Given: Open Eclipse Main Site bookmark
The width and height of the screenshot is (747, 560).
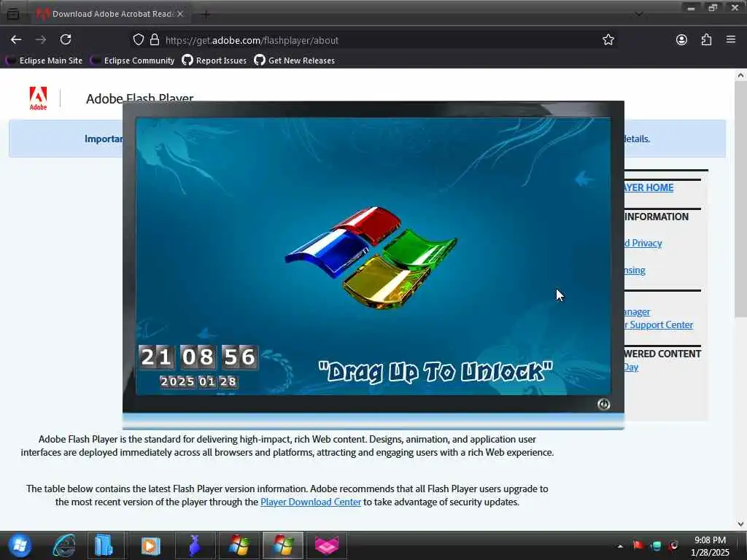Looking at the screenshot, I should [44, 61].
